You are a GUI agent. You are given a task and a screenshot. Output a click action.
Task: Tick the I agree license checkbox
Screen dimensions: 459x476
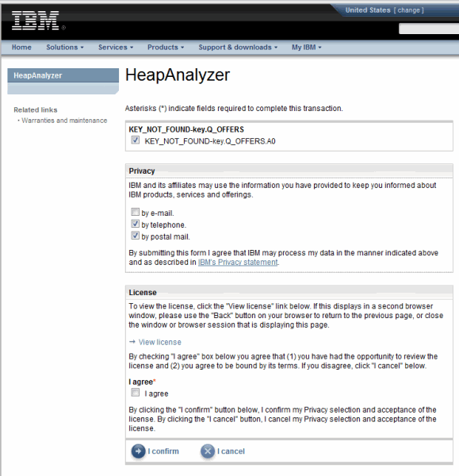[136, 392]
